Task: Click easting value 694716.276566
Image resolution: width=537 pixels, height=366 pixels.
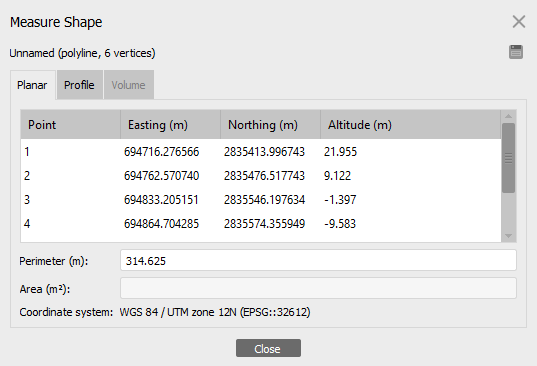Action: [x=161, y=152]
